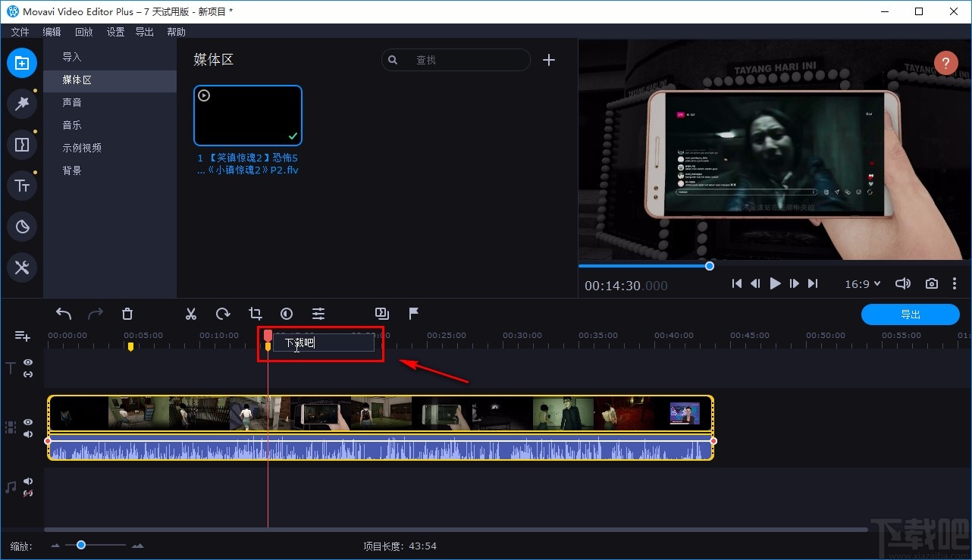Jump to the end of preview
The width and height of the screenshot is (972, 560).
tap(813, 283)
